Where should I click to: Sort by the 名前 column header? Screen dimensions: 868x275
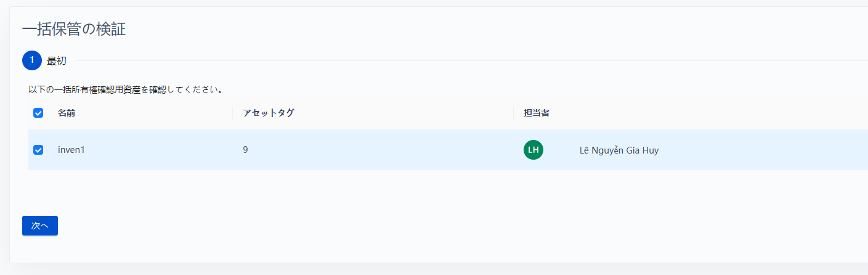click(x=67, y=113)
